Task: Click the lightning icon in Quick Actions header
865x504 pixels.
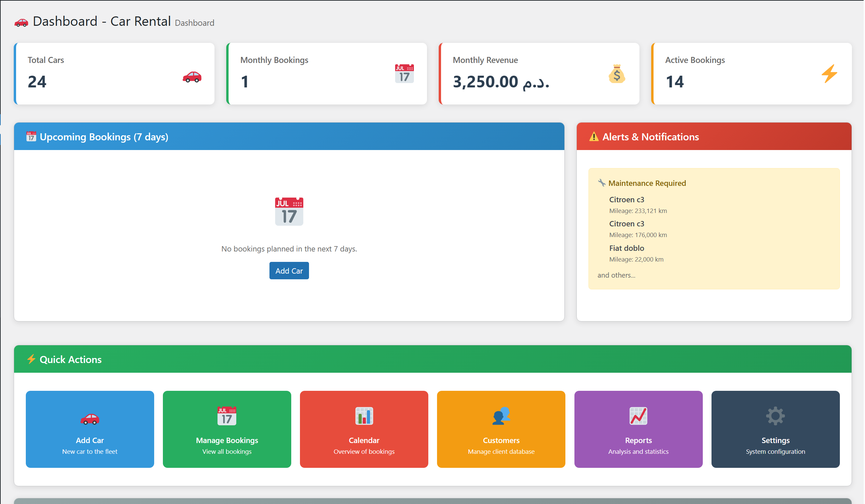Action: pyautogui.click(x=31, y=359)
